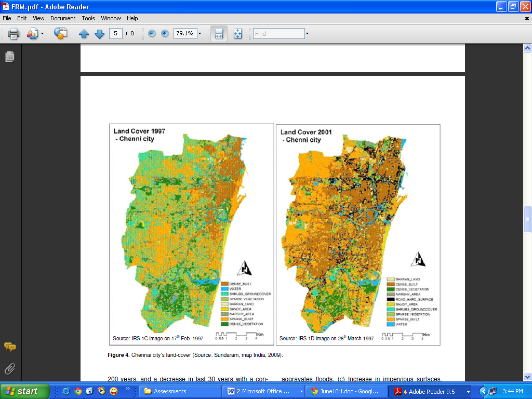This screenshot has height=399, width=532.
Task: Expand the Collaborate dropdown arrow
Action: click(42, 34)
